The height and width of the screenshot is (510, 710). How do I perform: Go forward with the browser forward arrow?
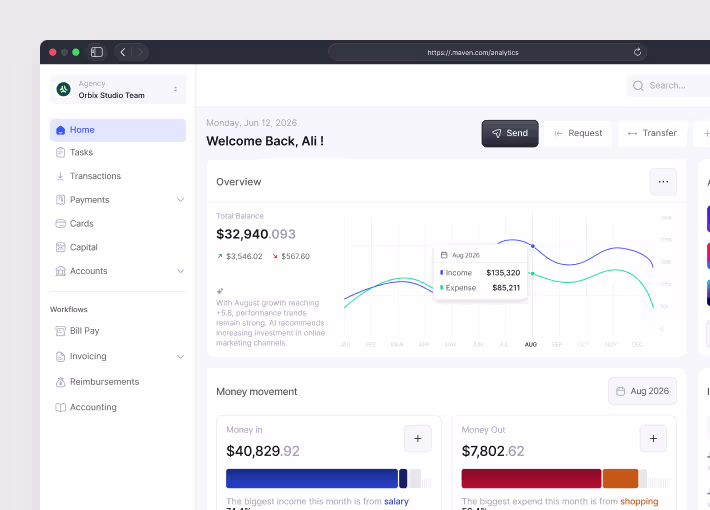[140, 52]
